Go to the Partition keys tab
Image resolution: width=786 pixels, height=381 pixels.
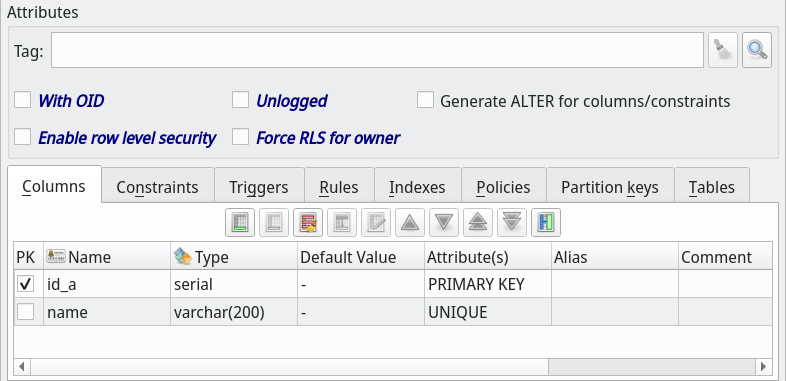pyautogui.click(x=610, y=186)
